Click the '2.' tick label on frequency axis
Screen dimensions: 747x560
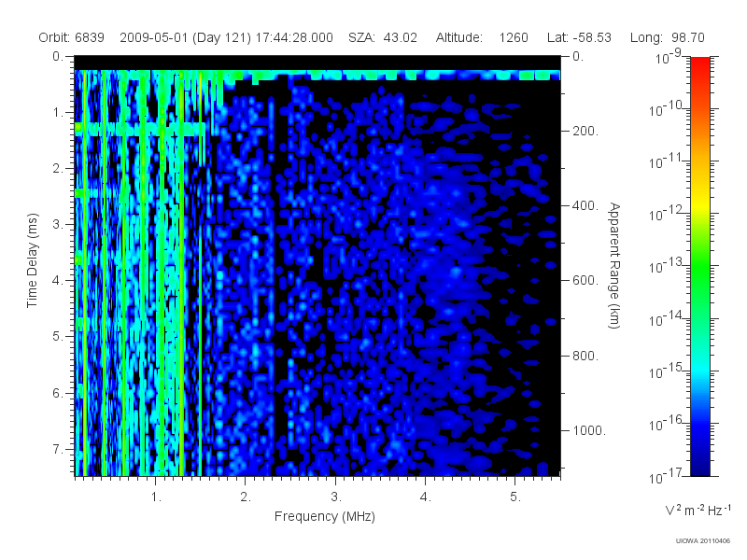pos(246,497)
